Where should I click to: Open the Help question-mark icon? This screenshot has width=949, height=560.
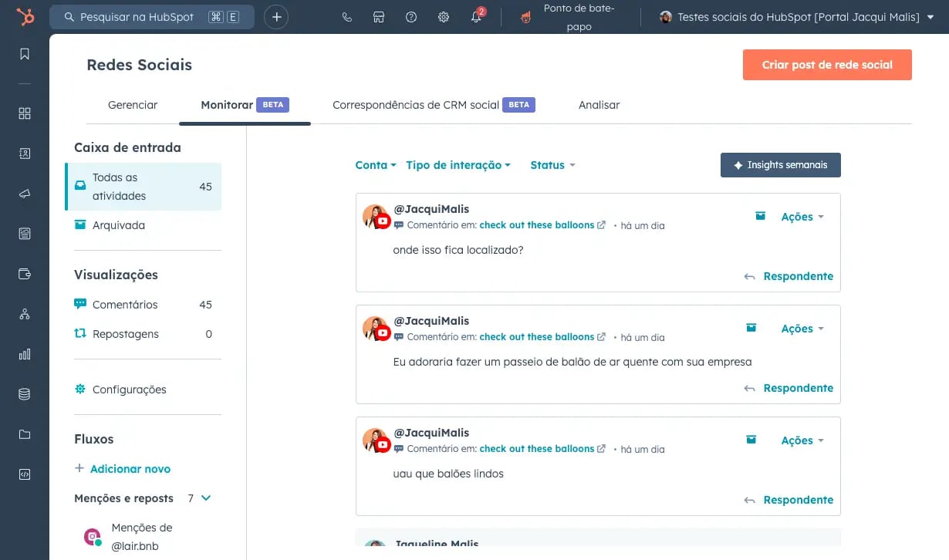410,16
